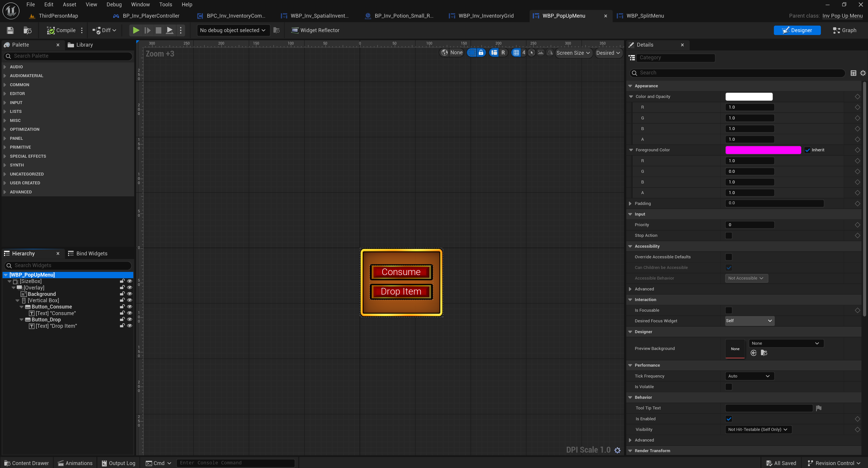Click the Save asset icon

10,30
